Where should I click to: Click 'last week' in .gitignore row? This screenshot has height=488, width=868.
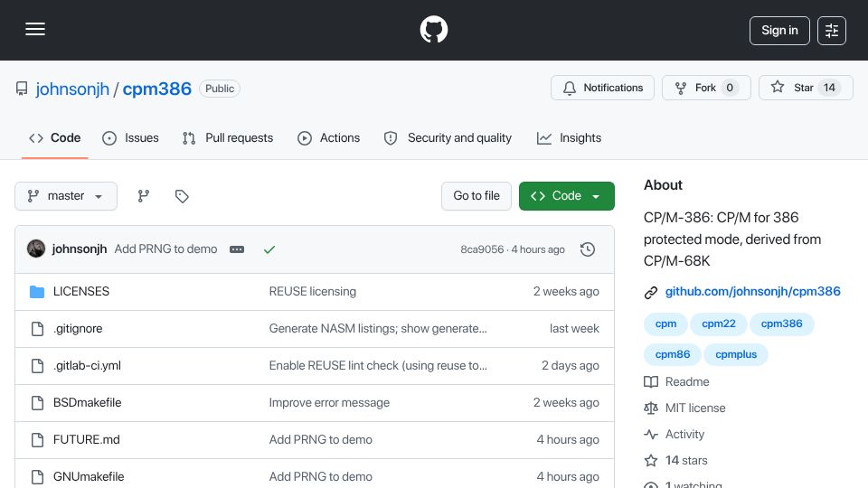(574, 329)
